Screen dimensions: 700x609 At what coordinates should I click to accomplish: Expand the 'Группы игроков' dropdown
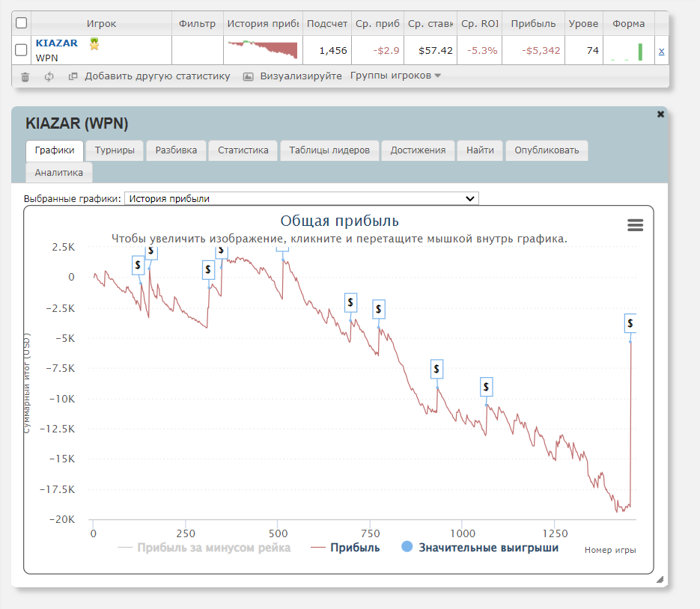coord(395,76)
